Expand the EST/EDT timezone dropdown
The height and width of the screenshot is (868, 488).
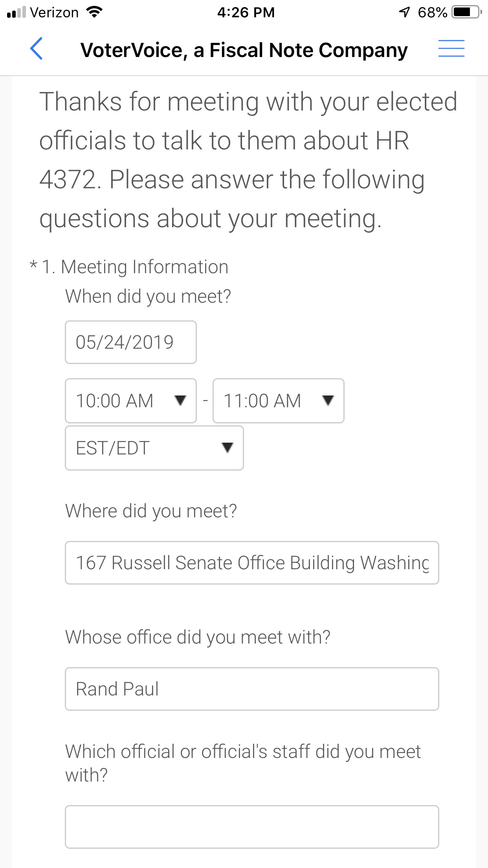point(154,448)
